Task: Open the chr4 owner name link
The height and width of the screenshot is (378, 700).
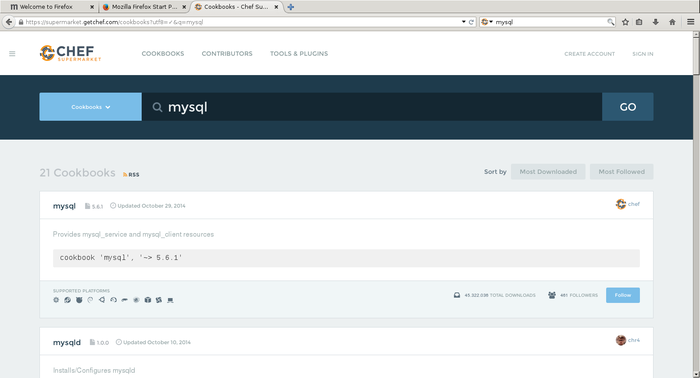Action: pyautogui.click(x=634, y=340)
